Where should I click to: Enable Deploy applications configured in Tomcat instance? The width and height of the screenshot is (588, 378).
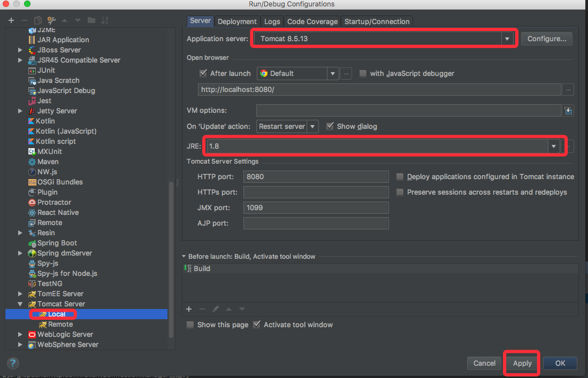point(400,176)
